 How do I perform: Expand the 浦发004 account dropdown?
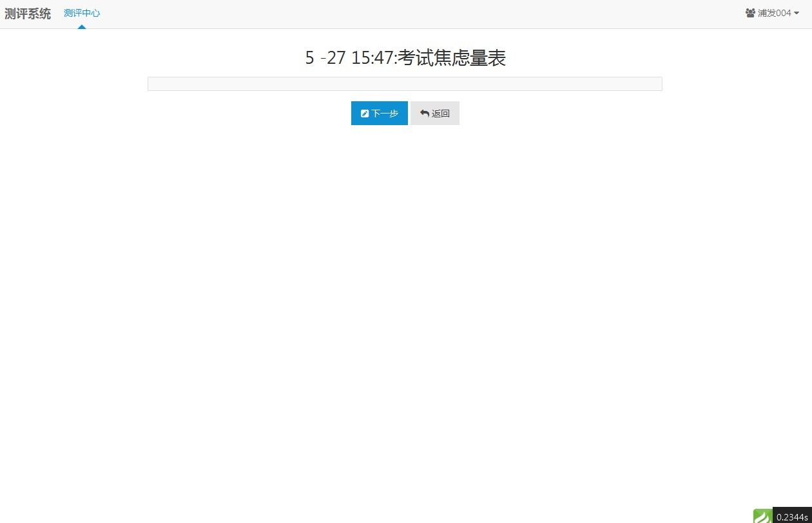point(772,13)
